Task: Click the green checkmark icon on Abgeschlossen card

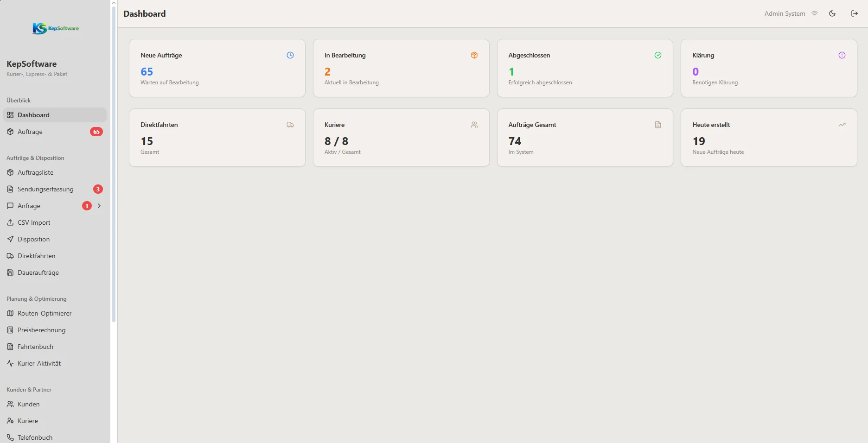Action: [x=658, y=55]
